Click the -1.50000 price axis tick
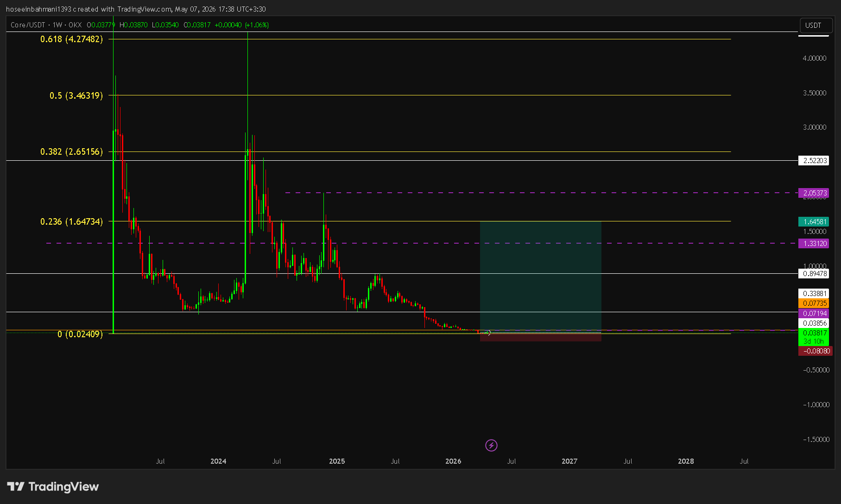841x504 pixels. tap(816, 440)
